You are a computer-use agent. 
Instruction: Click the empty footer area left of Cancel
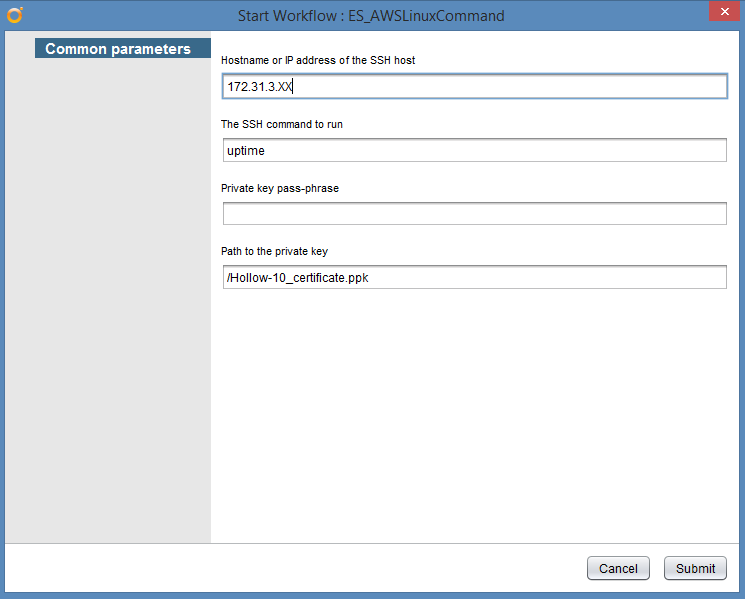pos(300,568)
